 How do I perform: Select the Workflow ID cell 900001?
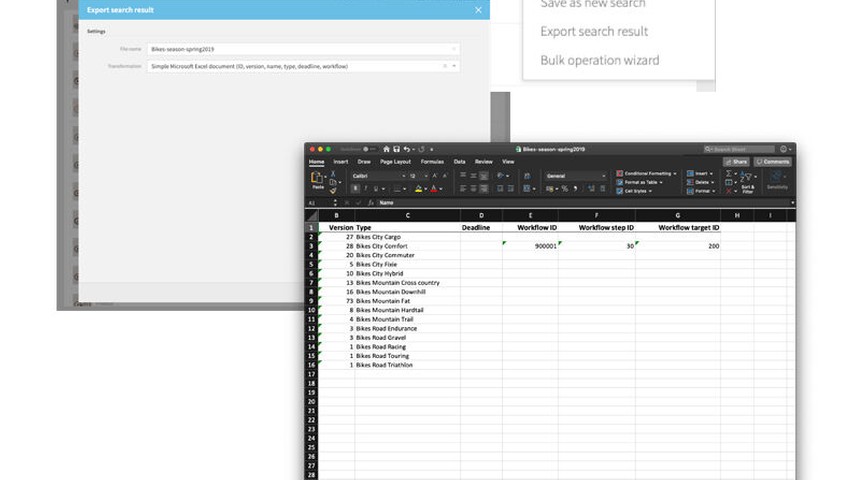pos(530,246)
